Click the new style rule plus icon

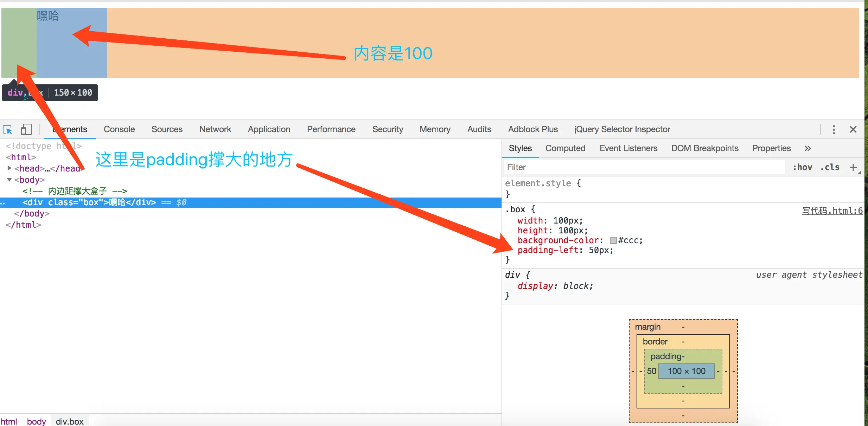pyautogui.click(x=853, y=167)
